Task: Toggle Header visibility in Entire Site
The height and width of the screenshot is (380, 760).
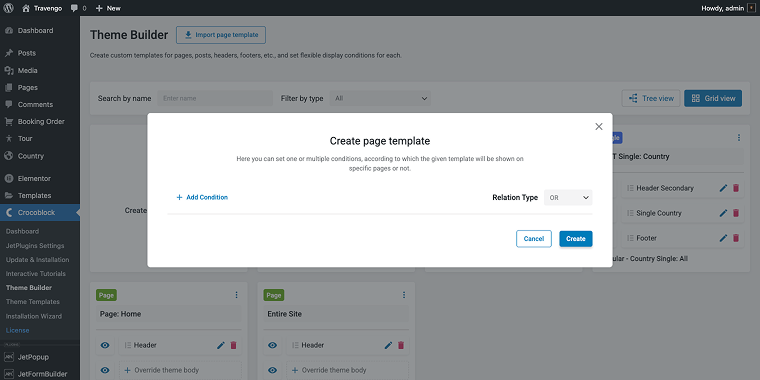Action: (x=272, y=345)
